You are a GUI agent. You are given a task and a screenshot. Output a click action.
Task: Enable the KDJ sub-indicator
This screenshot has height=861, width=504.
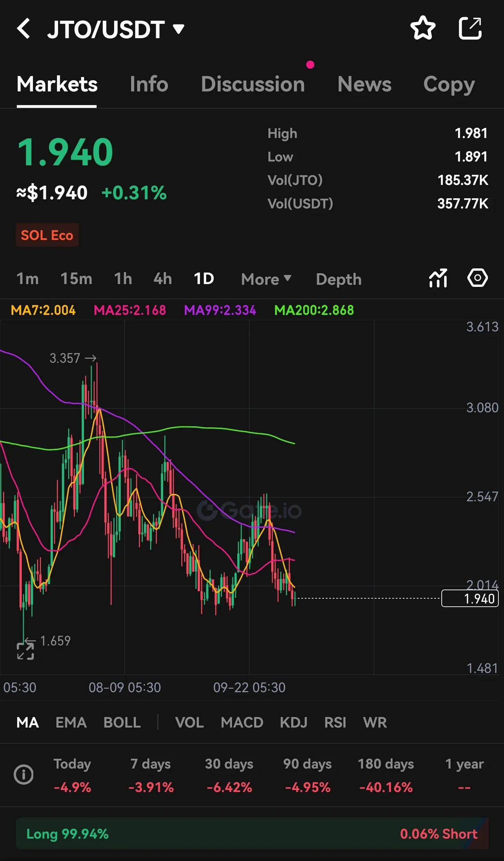[293, 723]
